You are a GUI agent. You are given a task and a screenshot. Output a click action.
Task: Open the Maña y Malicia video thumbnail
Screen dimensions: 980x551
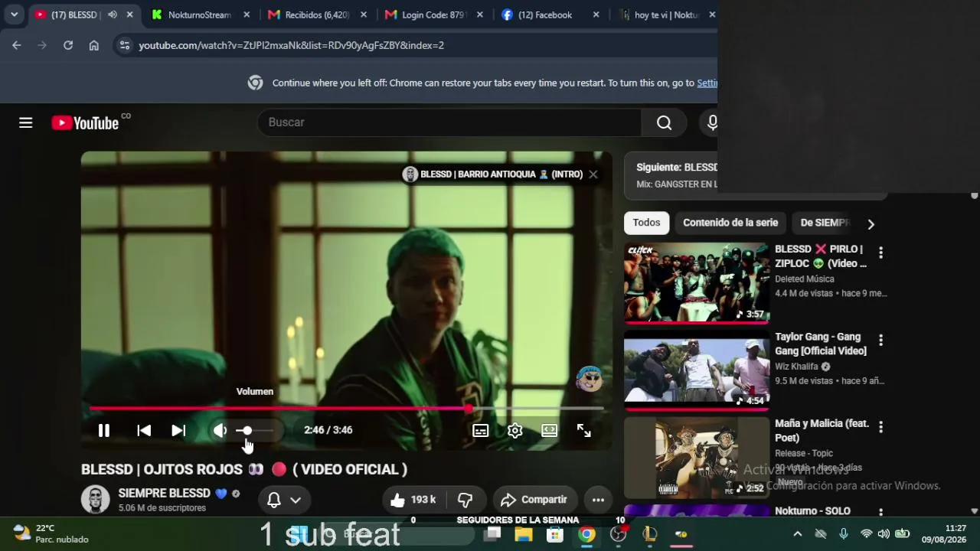697,458
